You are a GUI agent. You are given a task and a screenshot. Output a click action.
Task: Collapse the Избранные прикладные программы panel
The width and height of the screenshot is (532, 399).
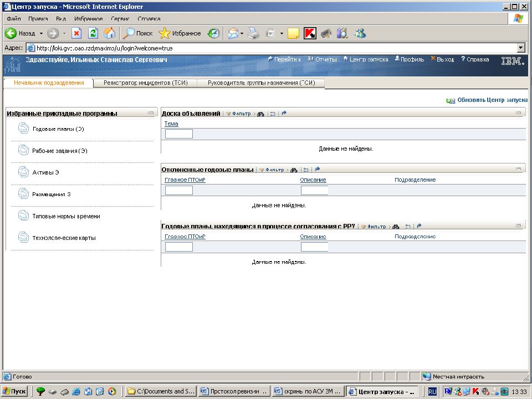(151, 113)
